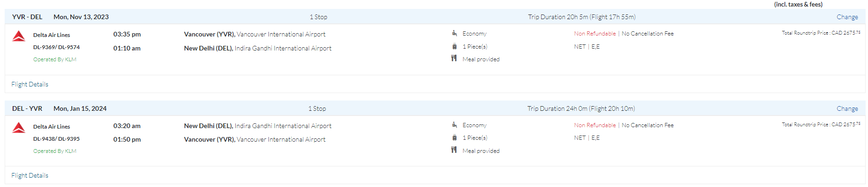The width and height of the screenshot is (868, 187).
Task: Click the meal icon on the return flight
Action: pyautogui.click(x=454, y=150)
